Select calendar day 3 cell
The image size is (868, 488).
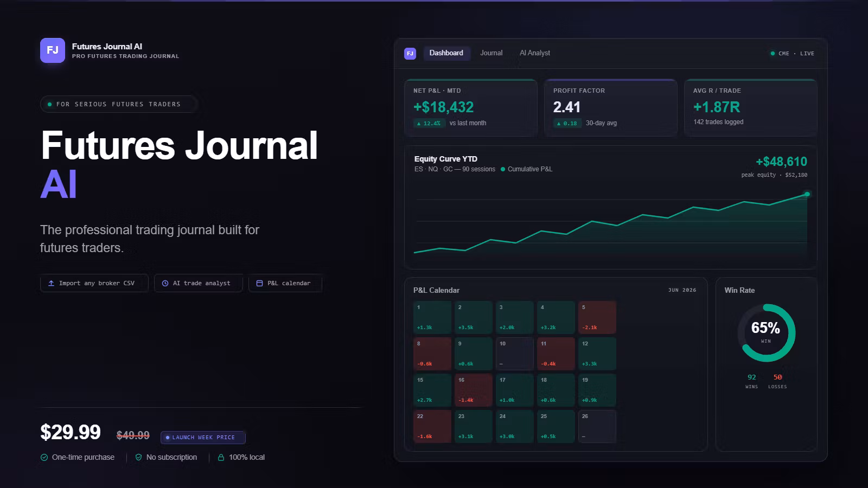(515, 317)
